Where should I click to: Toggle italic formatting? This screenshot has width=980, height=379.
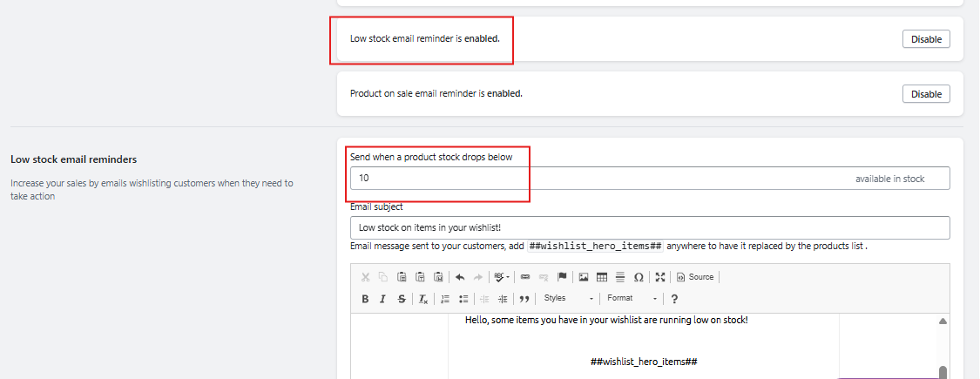point(384,298)
